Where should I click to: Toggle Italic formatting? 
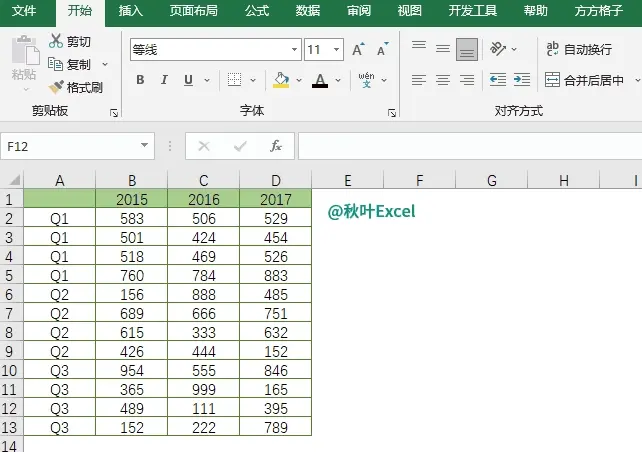pos(164,80)
